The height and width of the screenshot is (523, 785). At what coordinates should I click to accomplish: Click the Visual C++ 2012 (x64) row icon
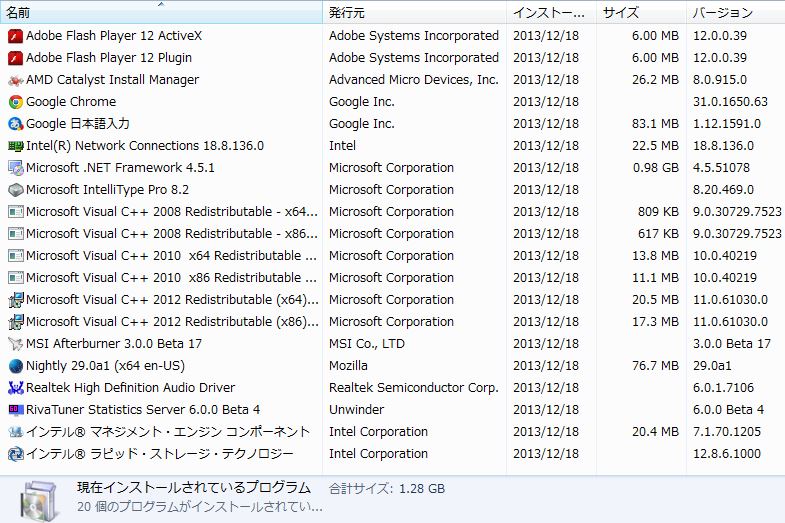16,300
